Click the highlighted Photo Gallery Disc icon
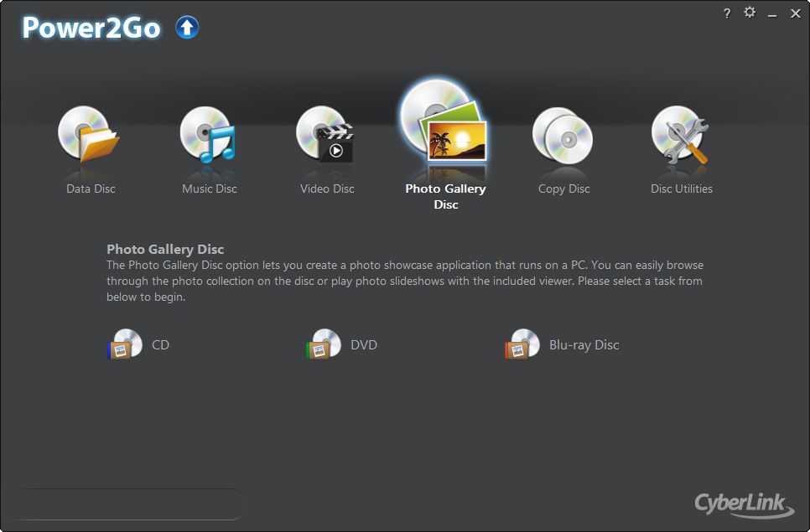 click(x=444, y=123)
